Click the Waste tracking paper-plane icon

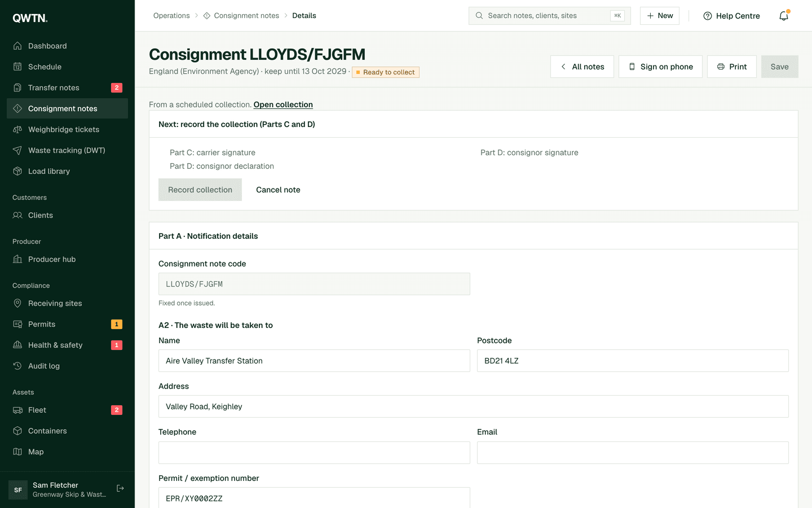point(17,150)
